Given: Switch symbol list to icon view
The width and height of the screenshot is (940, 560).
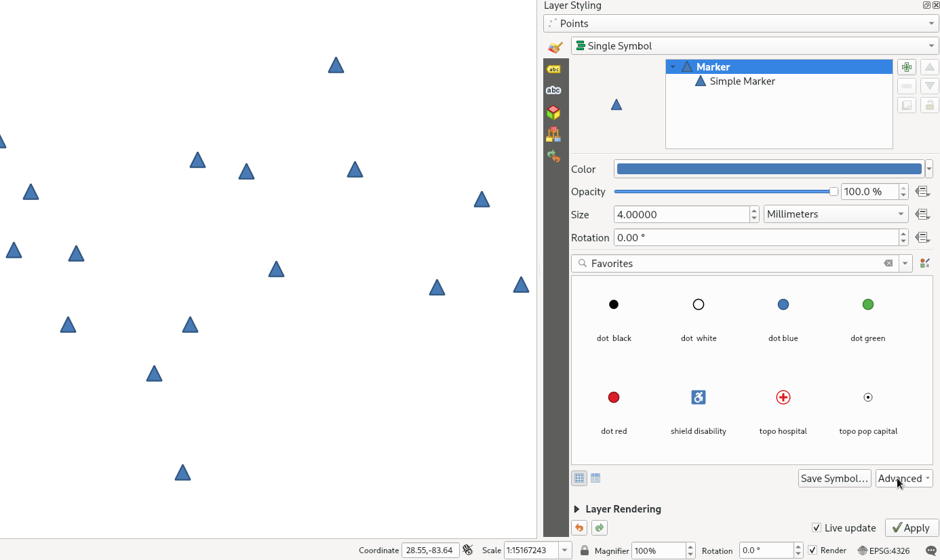Looking at the screenshot, I should pos(579,478).
